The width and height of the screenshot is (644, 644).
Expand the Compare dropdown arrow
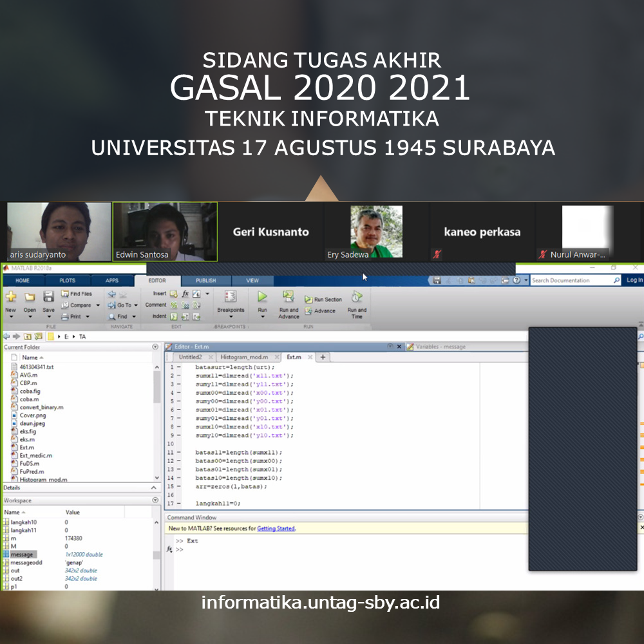coord(98,305)
